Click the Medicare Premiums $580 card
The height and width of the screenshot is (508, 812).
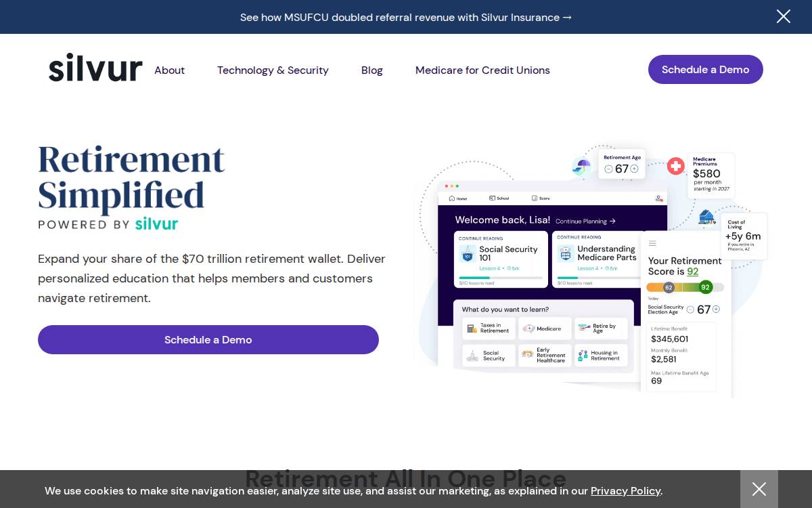(x=711, y=175)
